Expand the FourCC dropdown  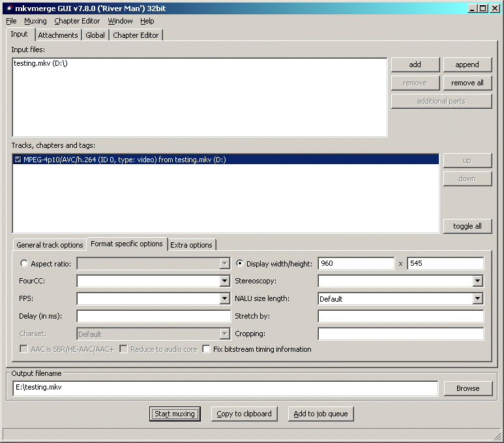[x=225, y=281]
